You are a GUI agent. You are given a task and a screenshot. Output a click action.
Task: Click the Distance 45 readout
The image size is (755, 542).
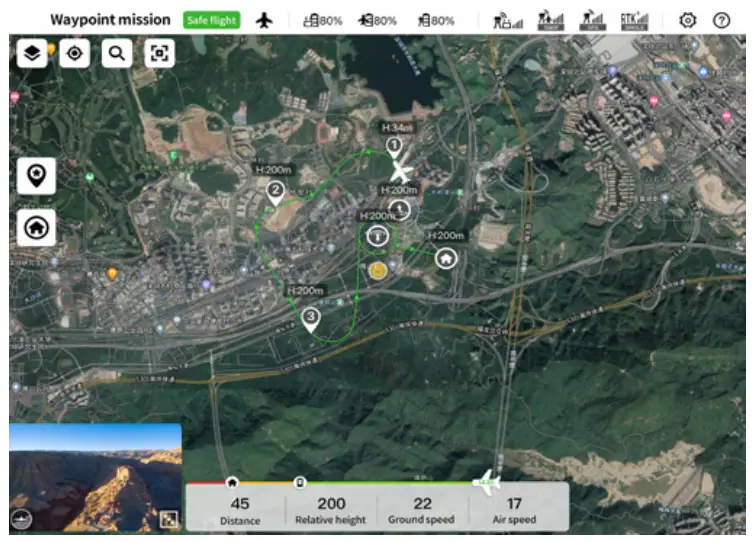[x=240, y=511]
